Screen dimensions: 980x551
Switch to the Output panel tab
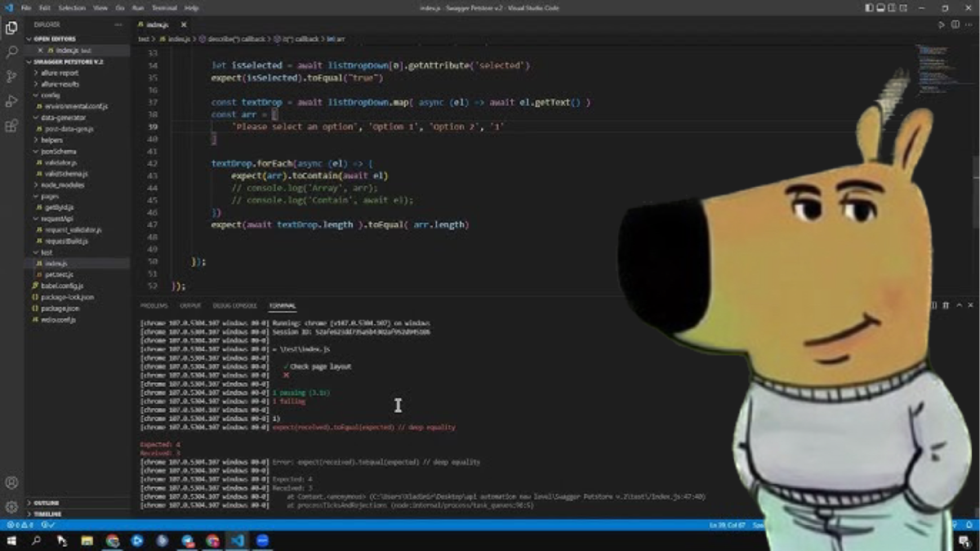190,305
